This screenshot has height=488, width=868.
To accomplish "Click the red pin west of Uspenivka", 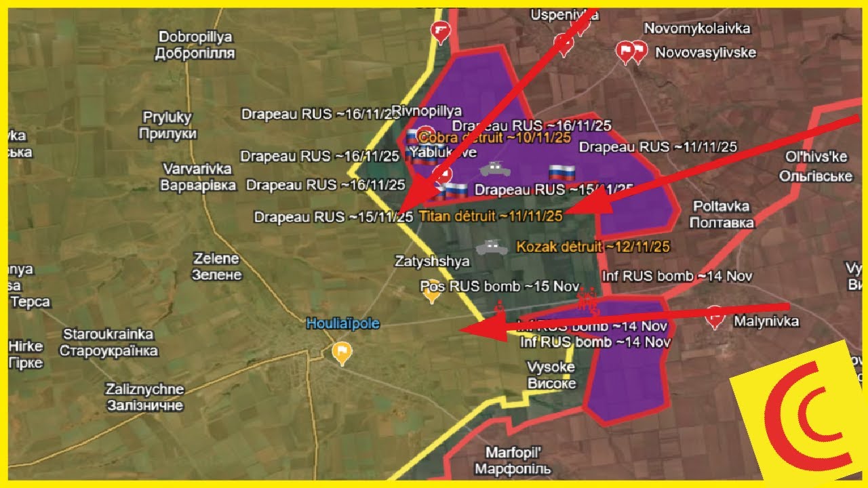I will pyautogui.click(x=441, y=31).
